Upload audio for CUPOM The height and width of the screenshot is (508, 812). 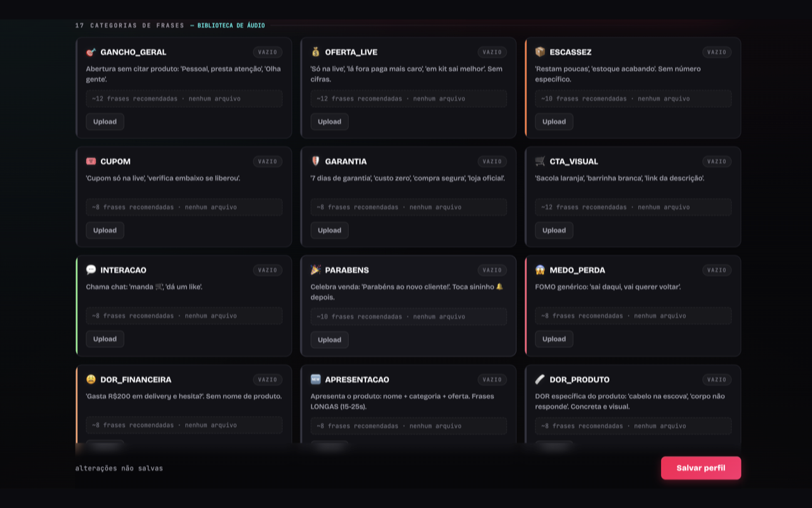105,231
